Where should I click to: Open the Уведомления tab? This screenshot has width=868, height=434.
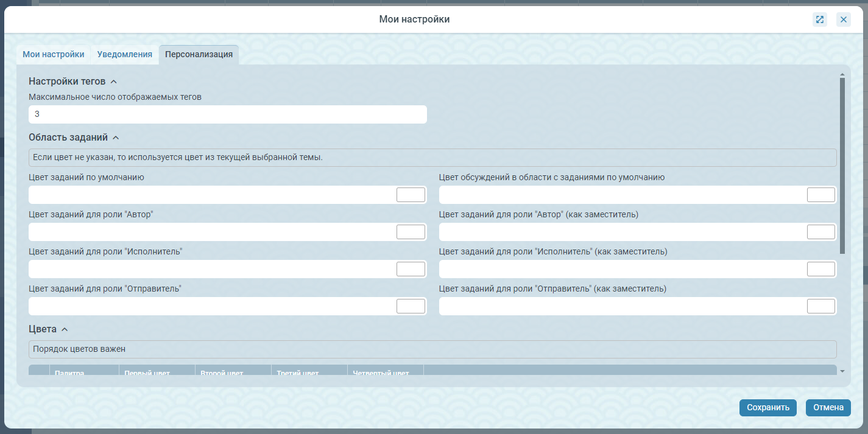[124, 54]
